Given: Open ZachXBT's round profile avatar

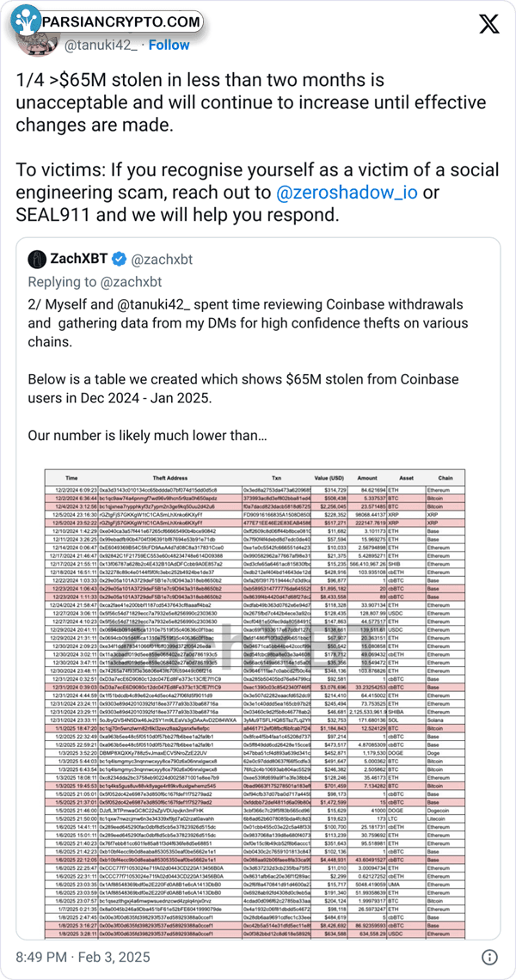Looking at the screenshot, I should pos(37,259).
